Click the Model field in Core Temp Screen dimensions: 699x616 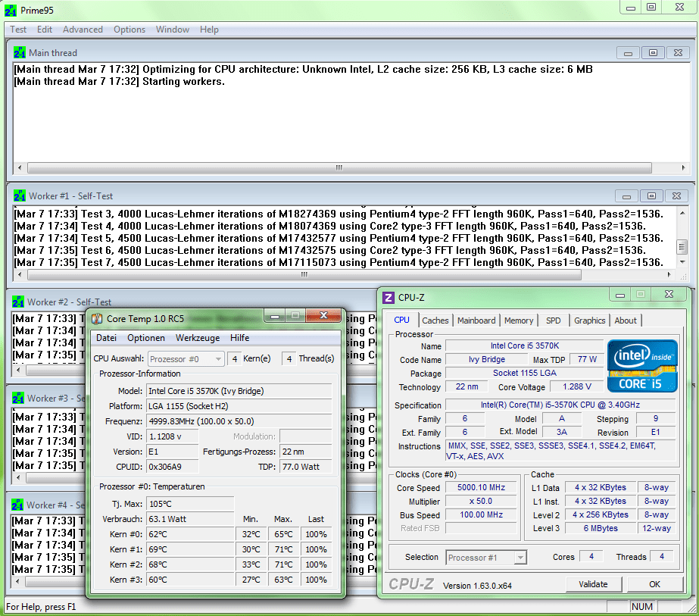point(239,391)
